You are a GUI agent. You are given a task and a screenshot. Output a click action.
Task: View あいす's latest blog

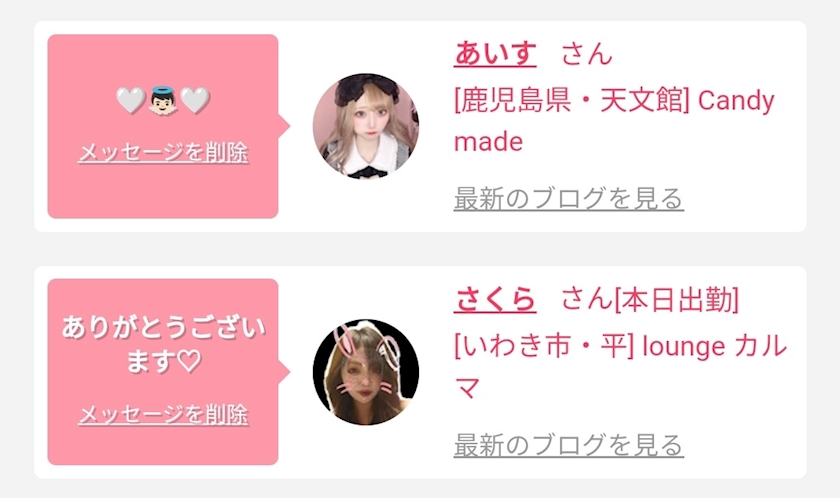click(568, 199)
